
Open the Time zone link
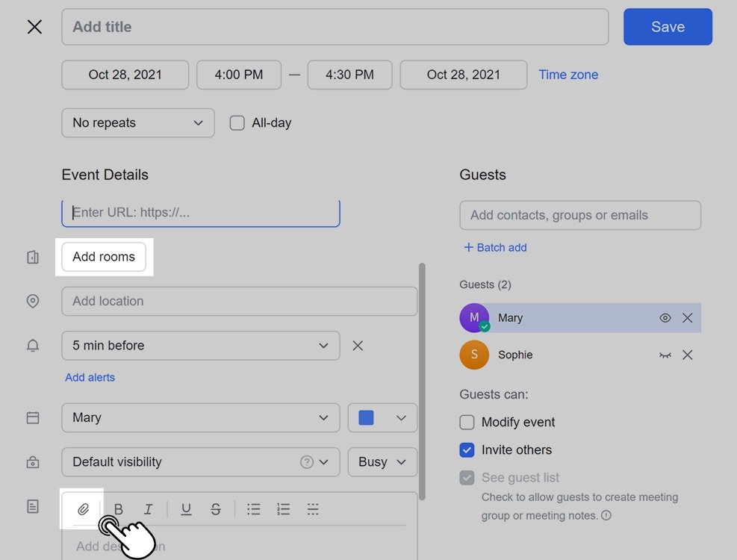568,75
